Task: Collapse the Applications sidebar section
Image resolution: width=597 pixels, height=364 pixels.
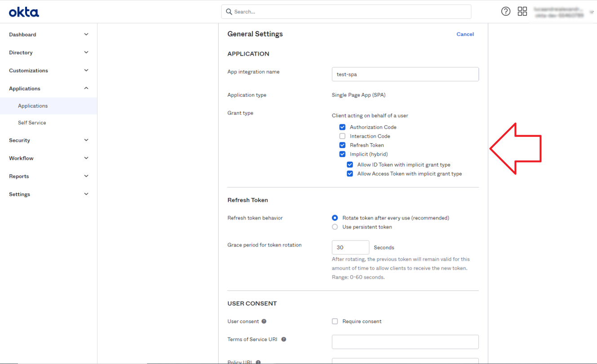Action: point(86,88)
